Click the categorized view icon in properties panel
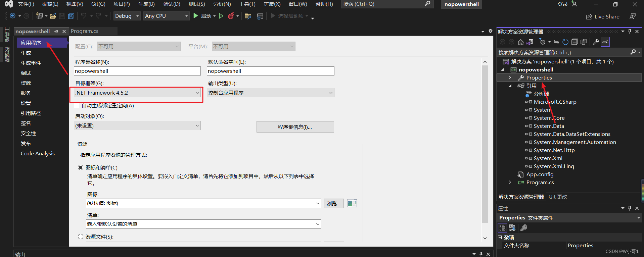 click(x=502, y=228)
